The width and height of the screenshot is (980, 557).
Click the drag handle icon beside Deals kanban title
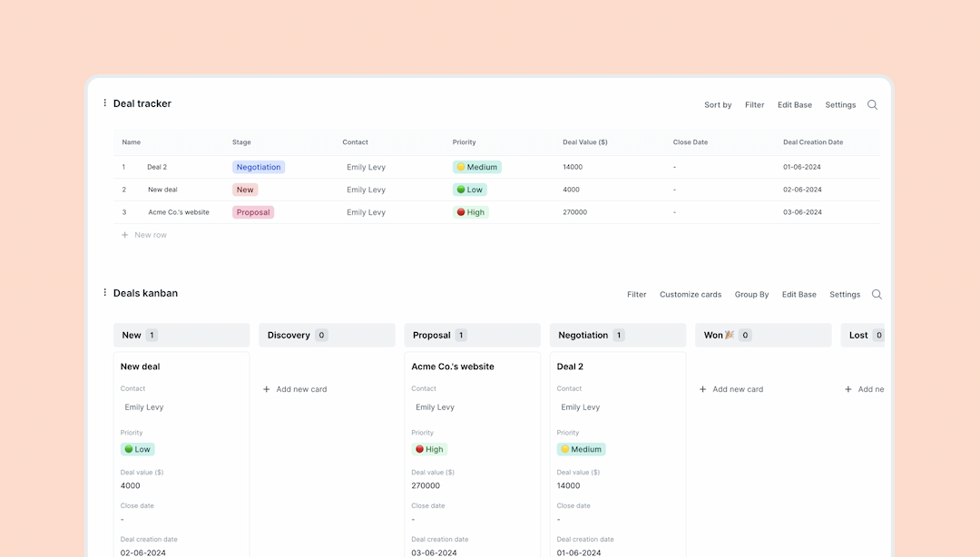(x=104, y=293)
